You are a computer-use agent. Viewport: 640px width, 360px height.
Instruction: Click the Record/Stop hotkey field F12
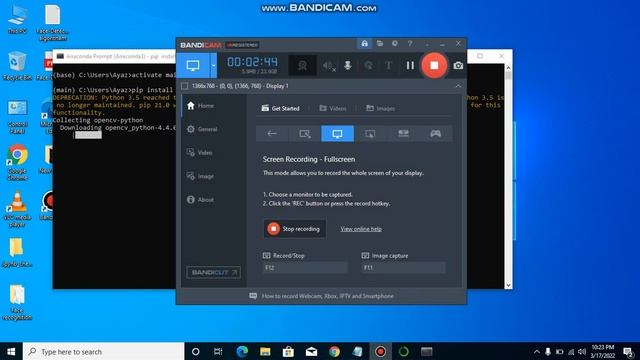305,268
